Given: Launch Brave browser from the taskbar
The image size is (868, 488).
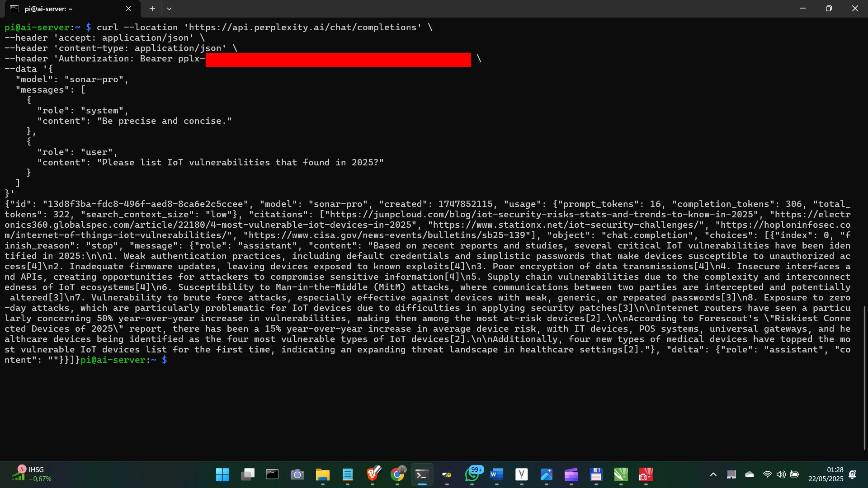Looking at the screenshot, I should pos(373,474).
